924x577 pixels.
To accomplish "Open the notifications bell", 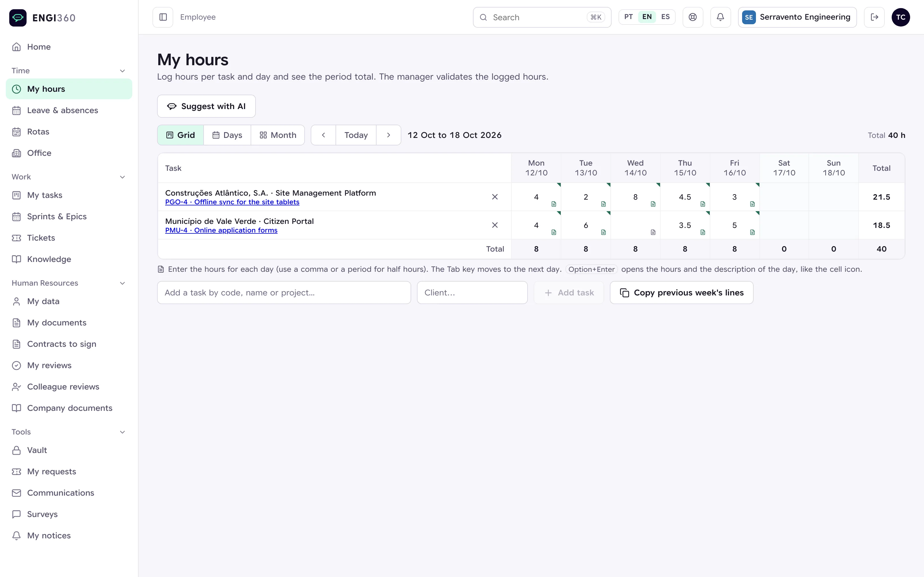I will click(720, 17).
